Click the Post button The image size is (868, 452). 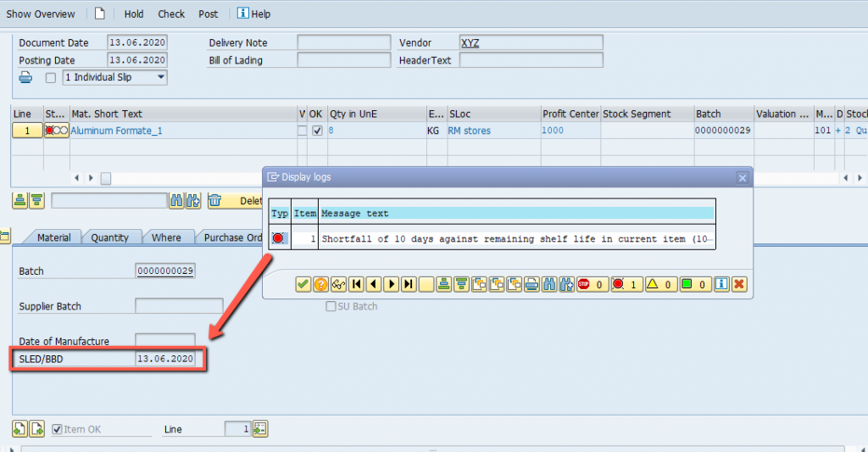click(209, 14)
